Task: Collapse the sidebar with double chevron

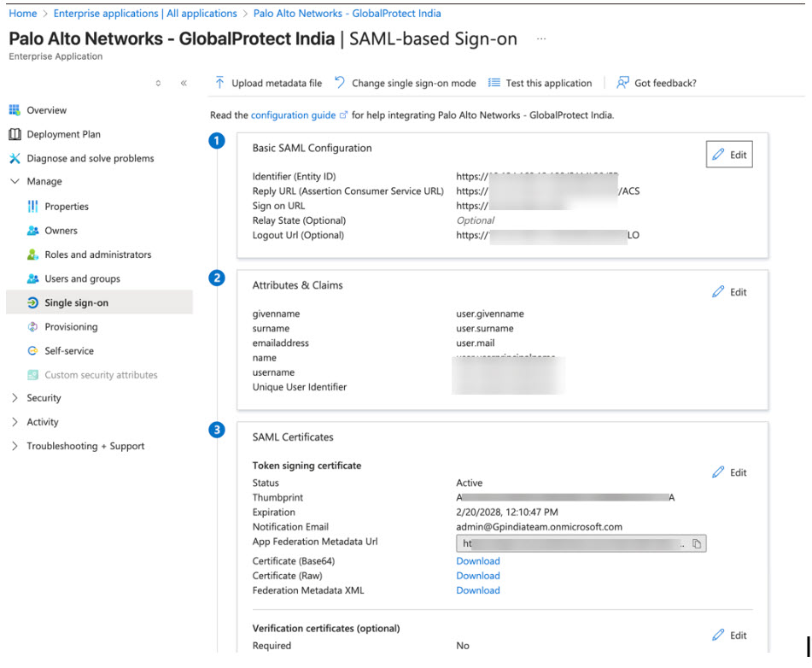Action: 184,84
